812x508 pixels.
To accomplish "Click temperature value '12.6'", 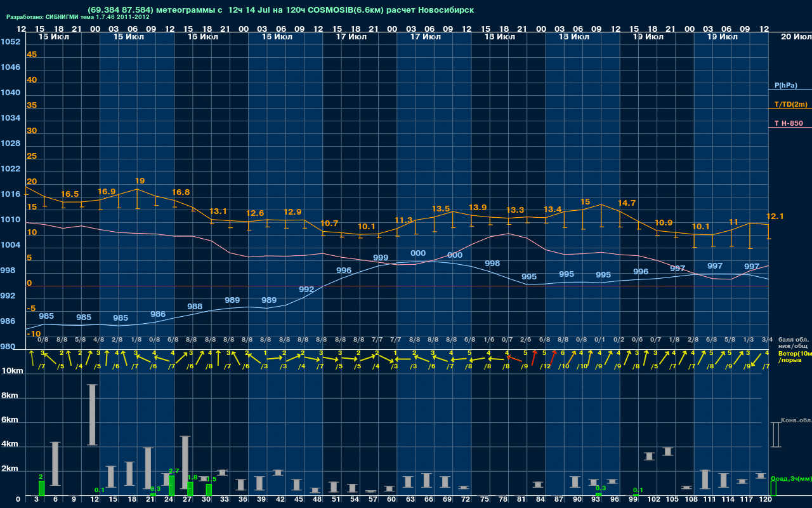I will coord(255,213).
